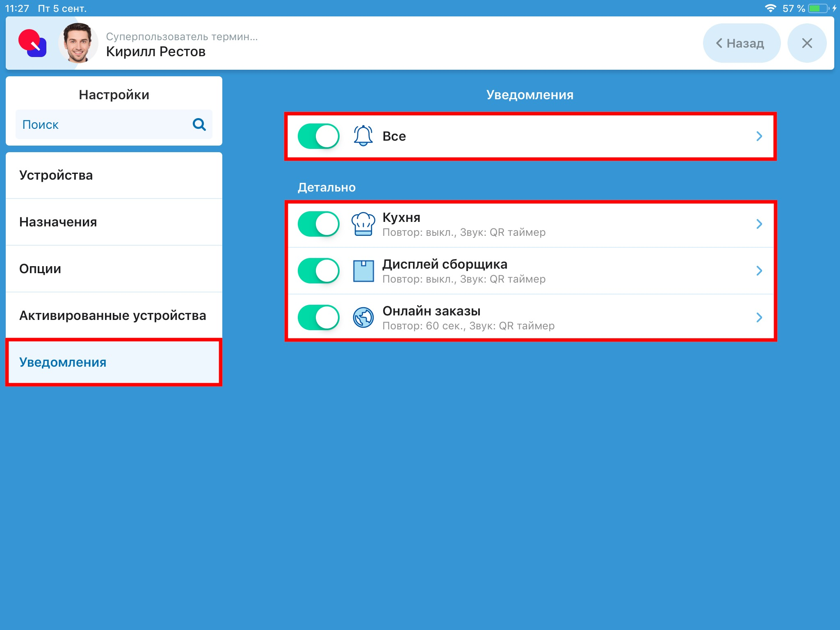840x630 pixels.
Task: Toggle Дисплей сборщика notifications off
Action: [x=319, y=271]
